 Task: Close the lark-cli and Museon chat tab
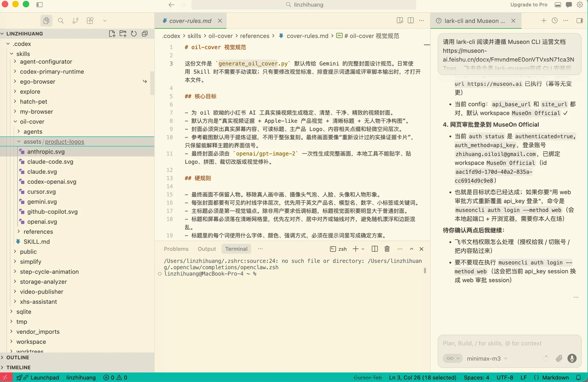[x=513, y=21]
